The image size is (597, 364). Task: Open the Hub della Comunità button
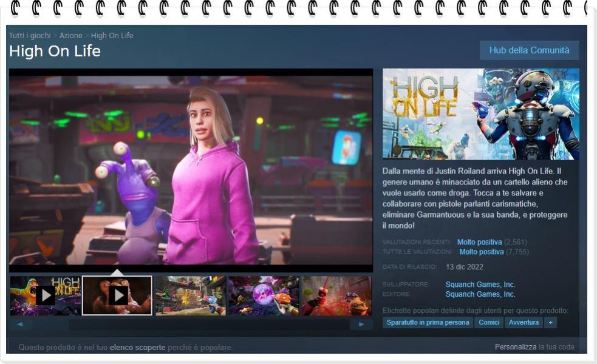pos(529,50)
